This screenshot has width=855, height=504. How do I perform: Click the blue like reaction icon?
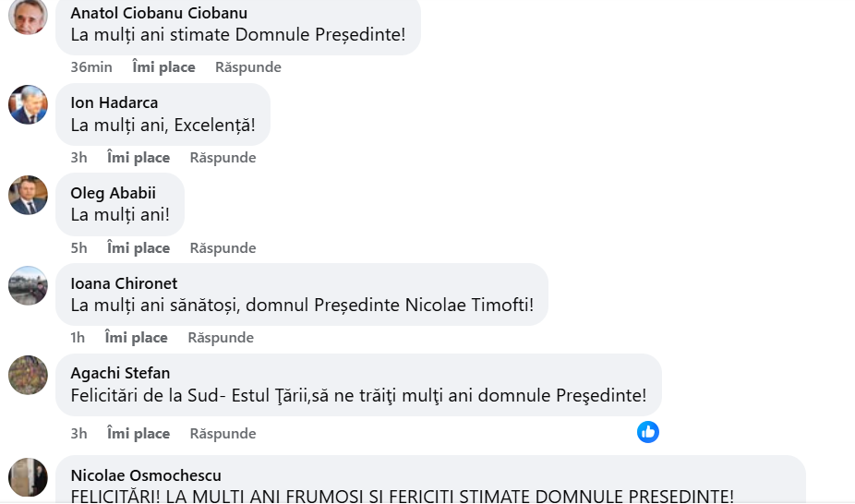pos(648,432)
